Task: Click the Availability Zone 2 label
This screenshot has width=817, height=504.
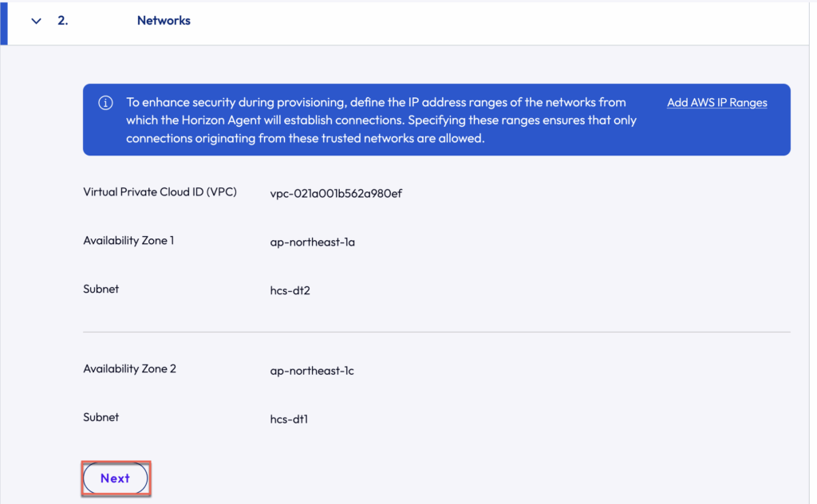Action: point(129,368)
